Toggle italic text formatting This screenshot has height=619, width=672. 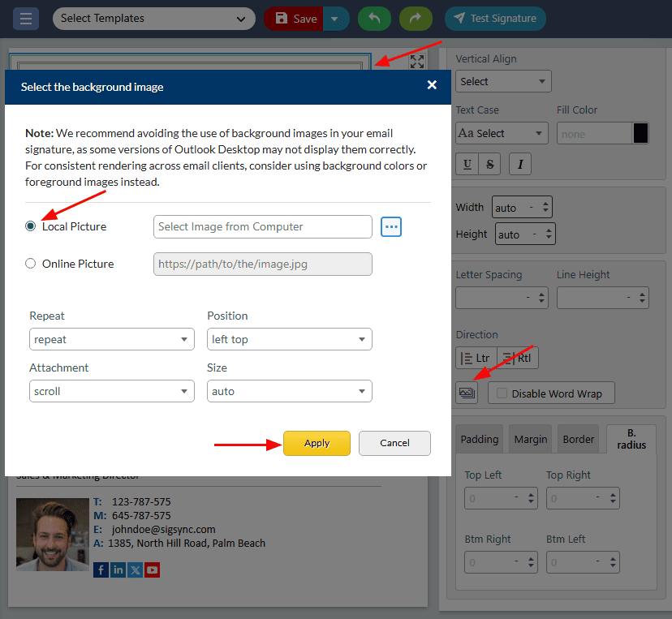coord(519,164)
